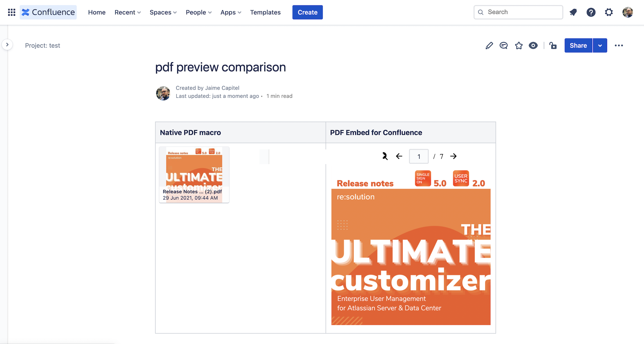Click the Search field
Viewport: 644px width, 344px height.
pos(518,12)
